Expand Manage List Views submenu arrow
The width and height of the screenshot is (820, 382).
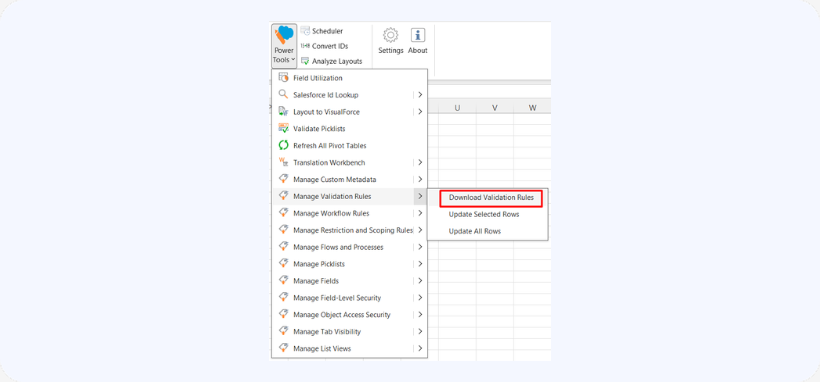click(420, 348)
